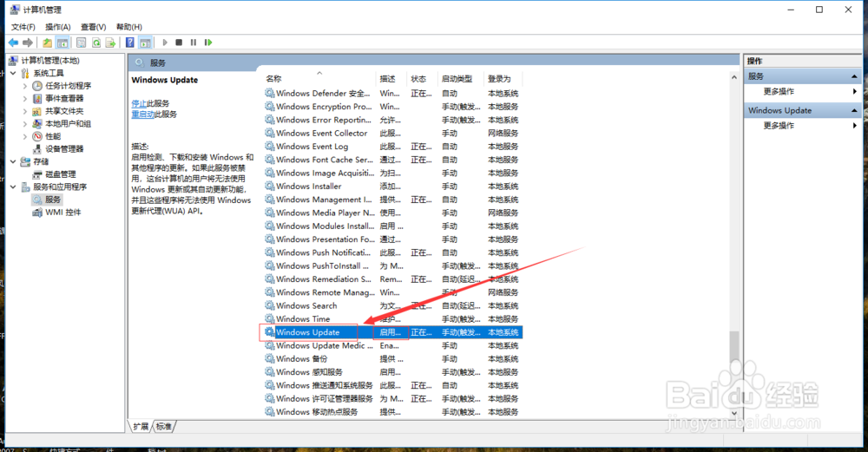Select the Windows Search service
Viewport: 868px width, 452px height.
point(392,306)
